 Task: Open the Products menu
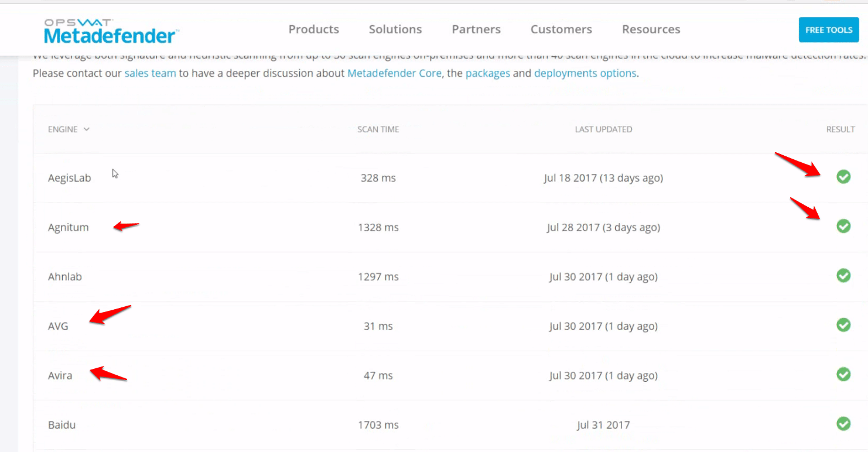pyautogui.click(x=314, y=29)
